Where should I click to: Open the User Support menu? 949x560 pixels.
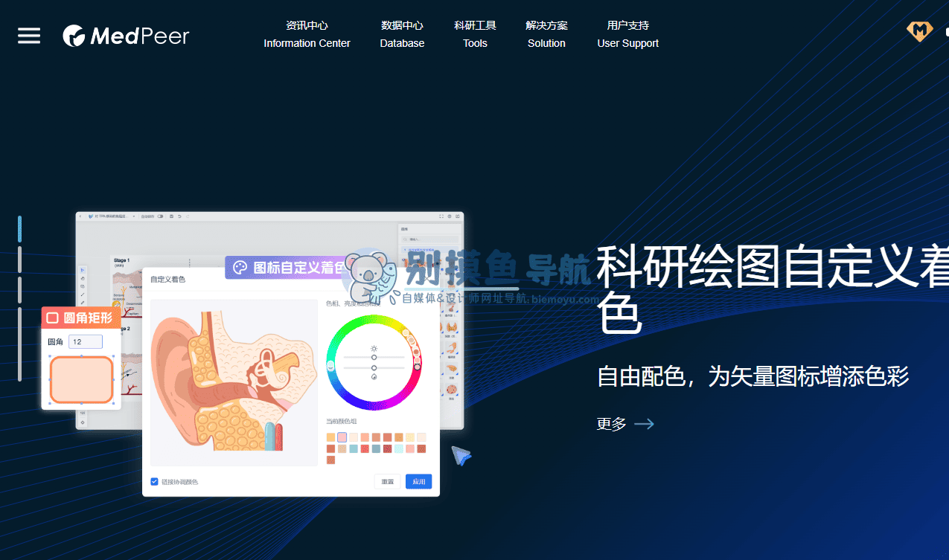point(627,34)
